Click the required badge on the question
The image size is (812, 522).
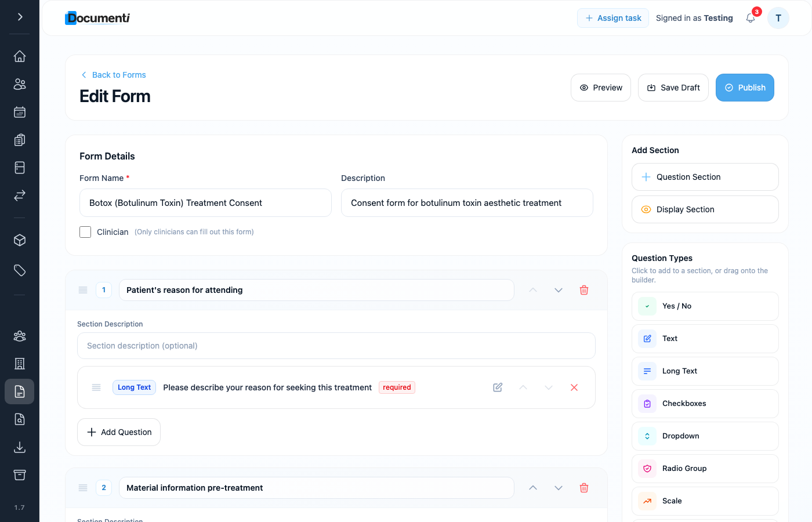(x=397, y=387)
